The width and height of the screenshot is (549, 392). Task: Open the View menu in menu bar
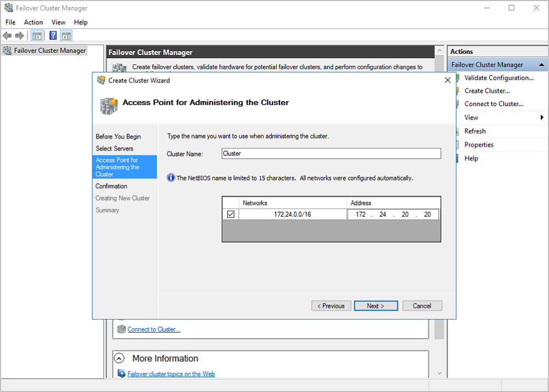point(59,22)
